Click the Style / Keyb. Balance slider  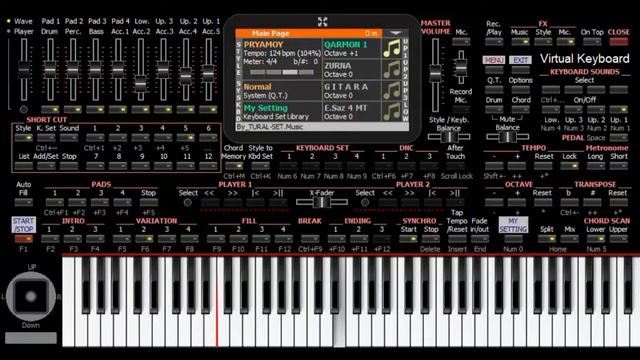[x=449, y=137]
